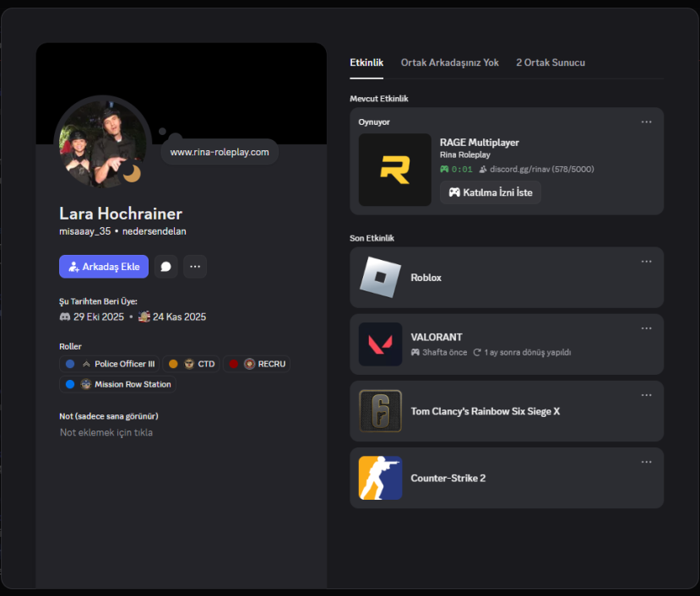Image resolution: width=700 pixels, height=596 pixels.
Task: Open profile more options ellipsis button
Action: (195, 267)
